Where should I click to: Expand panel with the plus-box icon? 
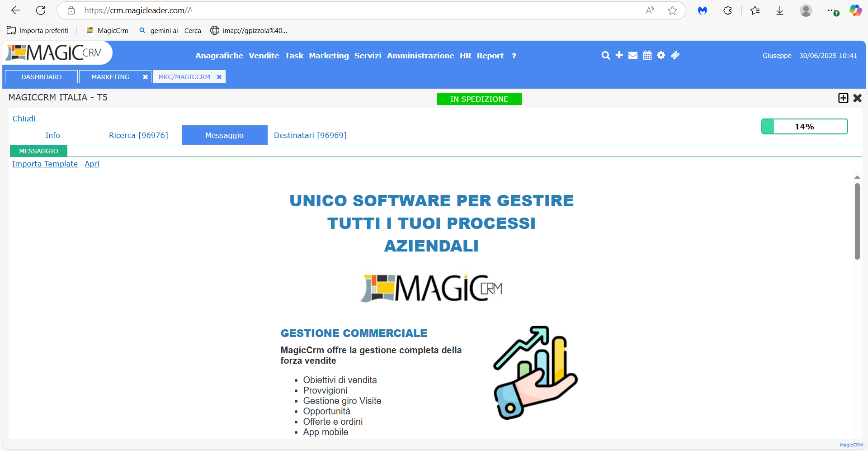[x=843, y=98]
